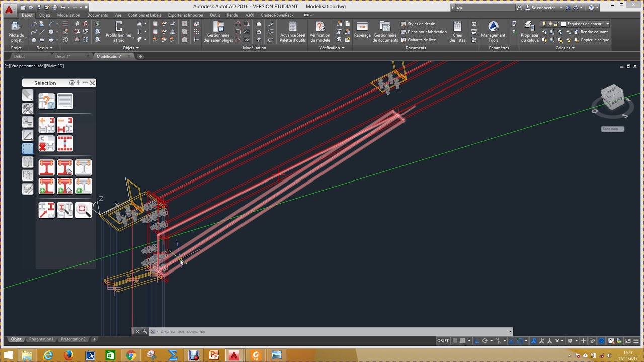Open Management Tools
Viewport: 644px width, 362px height.
tap(493, 31)
